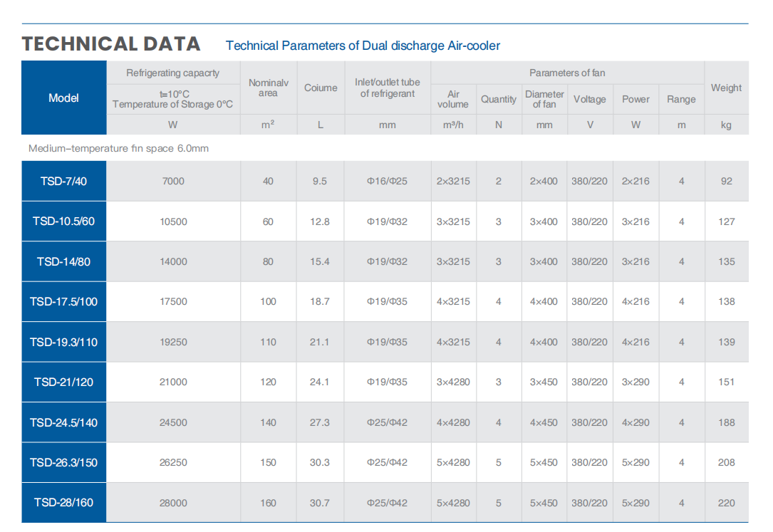Click the Nominal area column header
This screenshot has height=532, width=773.
tap(268, 88)
